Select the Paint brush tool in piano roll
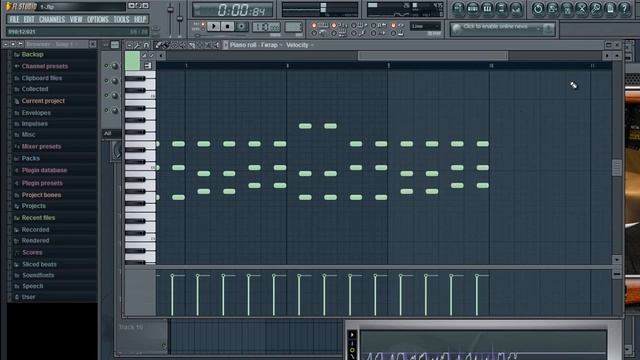 [166, 45]
